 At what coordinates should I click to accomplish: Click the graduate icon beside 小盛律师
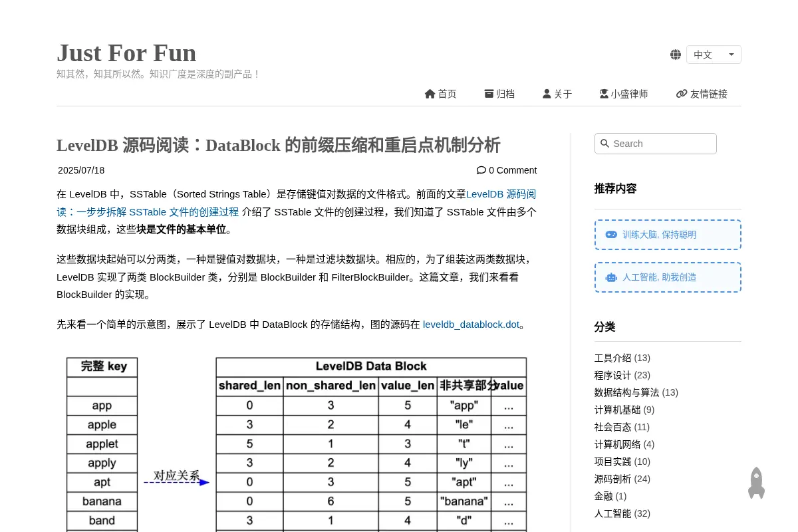coord(604,94)
